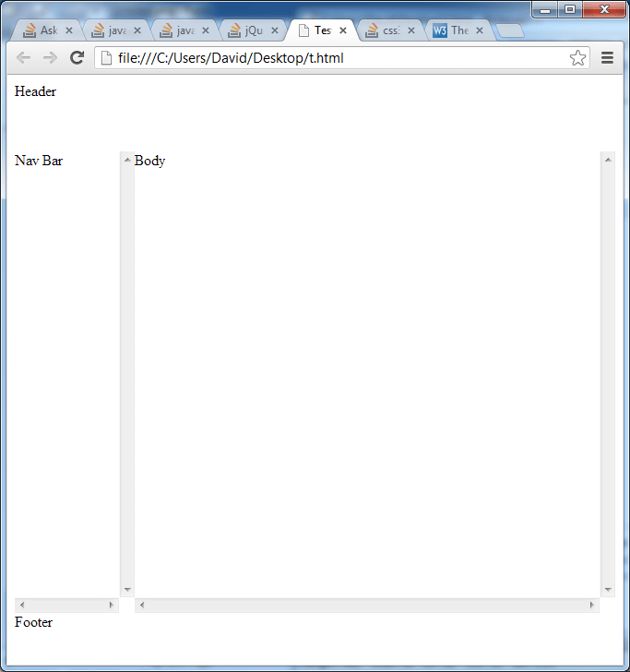Reload the page with the refresh icon
Screen dimensions: 630x672
[x=77, y=57]
